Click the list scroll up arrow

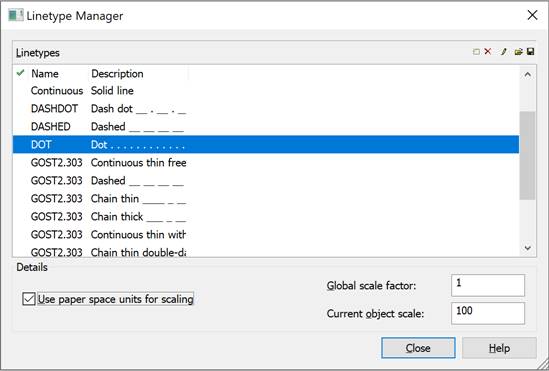click(x=528, y=75)
